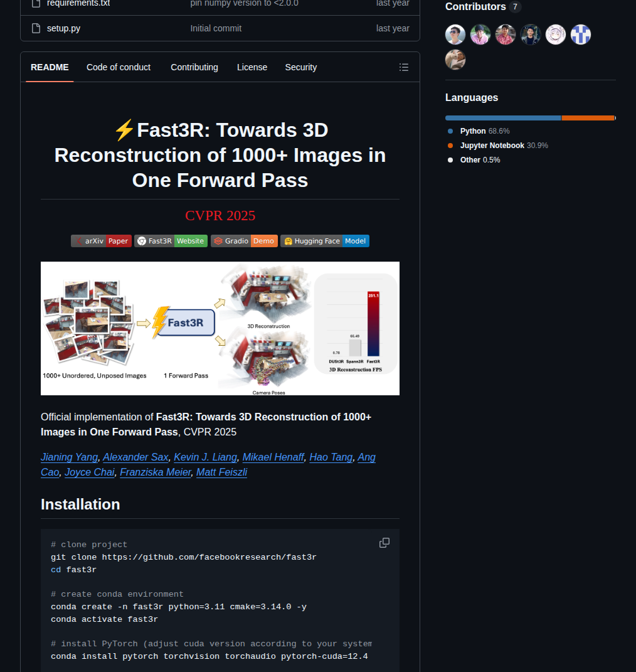
Task: Open the Fast3R Website badge
Action: point(171,241)
